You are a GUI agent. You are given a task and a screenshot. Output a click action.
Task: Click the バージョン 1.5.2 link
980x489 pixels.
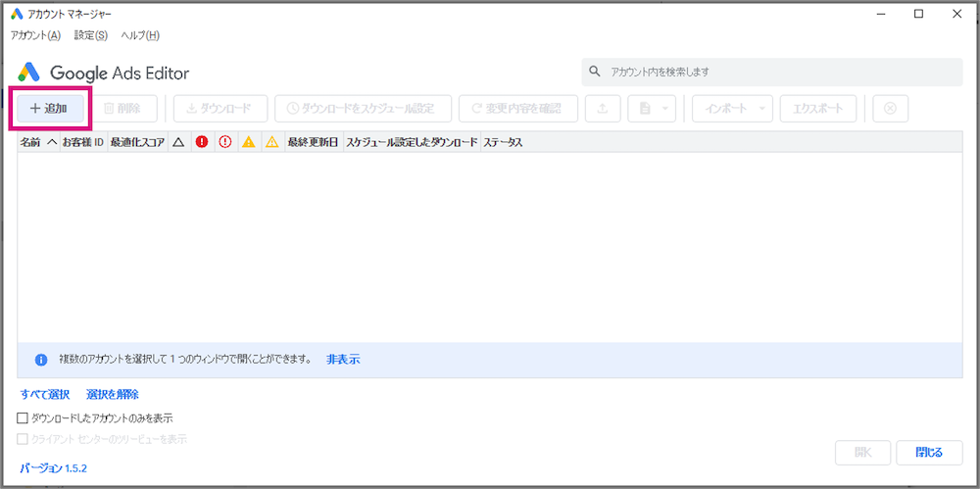pos(53,467)
